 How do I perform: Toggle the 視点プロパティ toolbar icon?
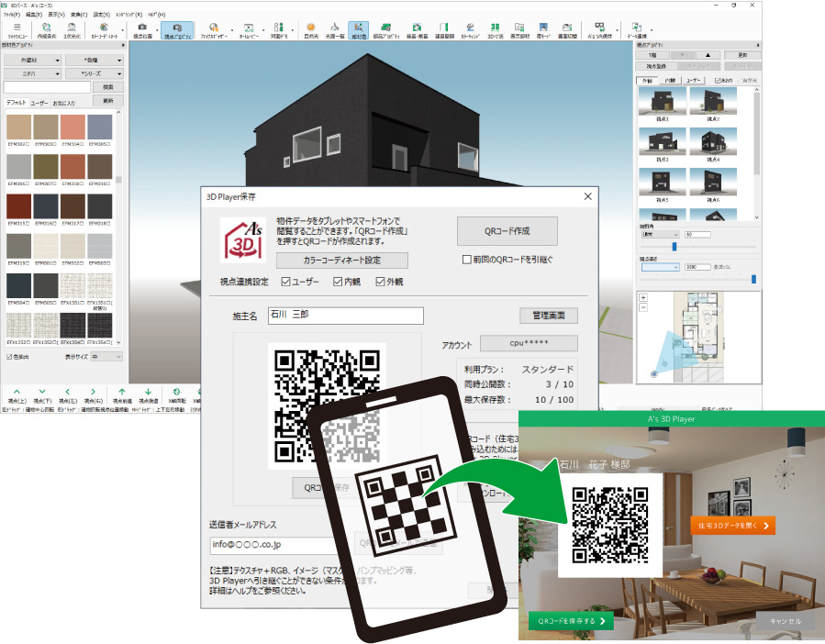[x=177, y=30]
